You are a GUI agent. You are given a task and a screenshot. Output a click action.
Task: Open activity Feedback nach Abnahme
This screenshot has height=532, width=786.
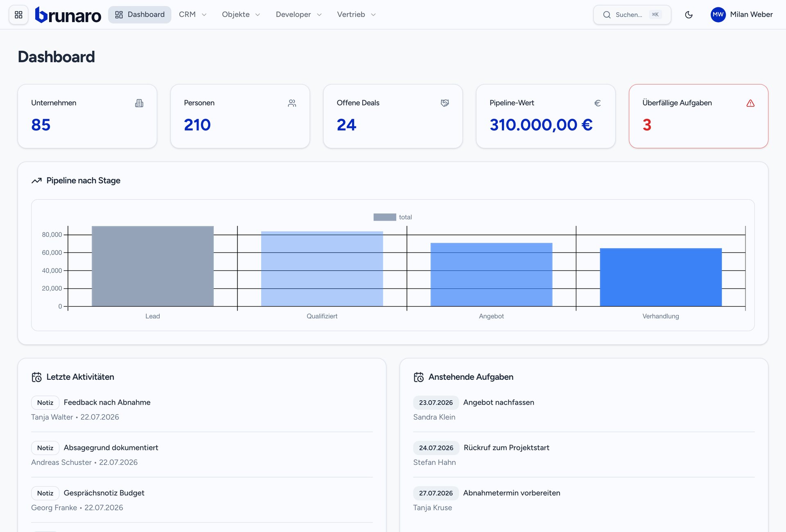coord(107,402)
